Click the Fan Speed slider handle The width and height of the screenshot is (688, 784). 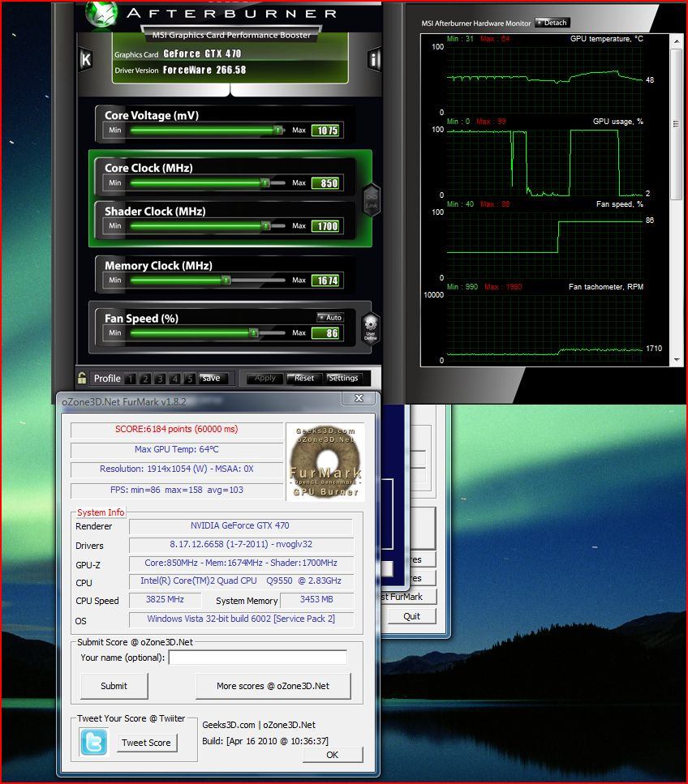pos(254,332)
